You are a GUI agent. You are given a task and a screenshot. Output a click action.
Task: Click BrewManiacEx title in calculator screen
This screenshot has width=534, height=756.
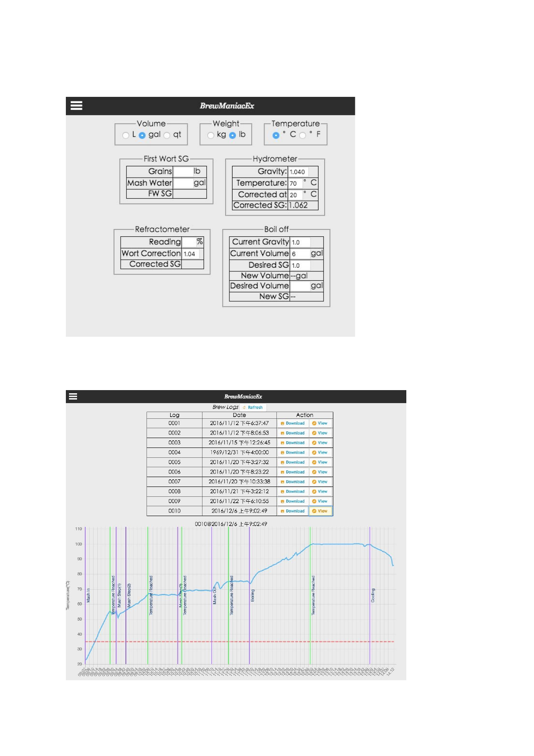click(227, 106)
